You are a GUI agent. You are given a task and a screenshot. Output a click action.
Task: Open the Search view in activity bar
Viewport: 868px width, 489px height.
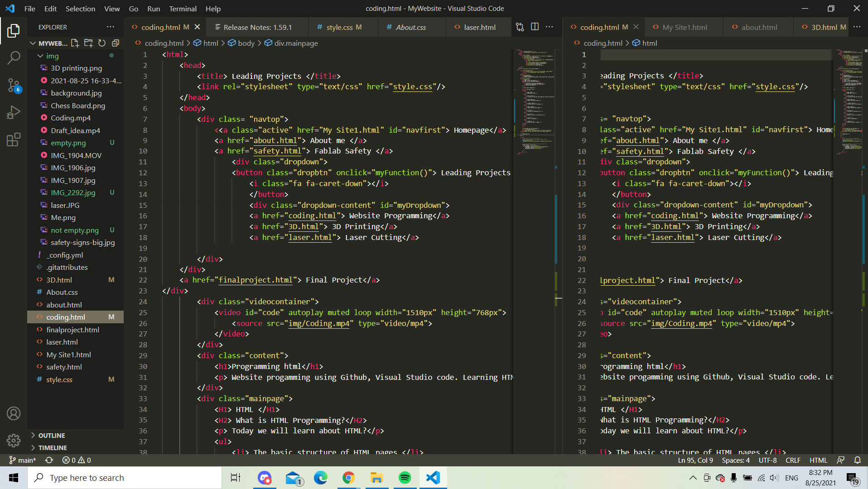pos(14,58)
